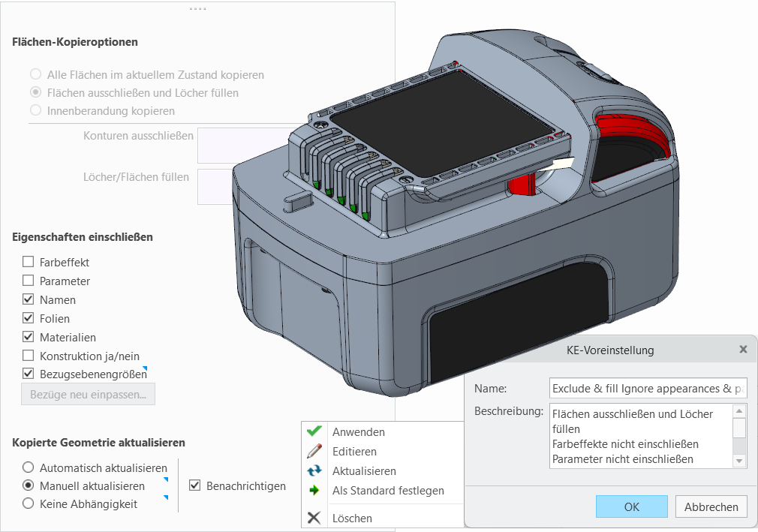758x532 pixels.
Task: Select Automatisch aktualisieren radio option
Action: [28, 467]
